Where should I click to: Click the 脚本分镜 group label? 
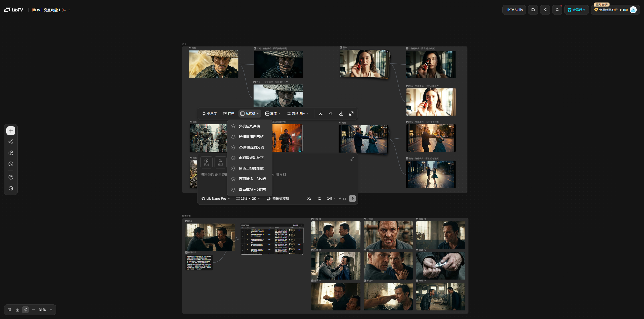click(x=186, y=216)
